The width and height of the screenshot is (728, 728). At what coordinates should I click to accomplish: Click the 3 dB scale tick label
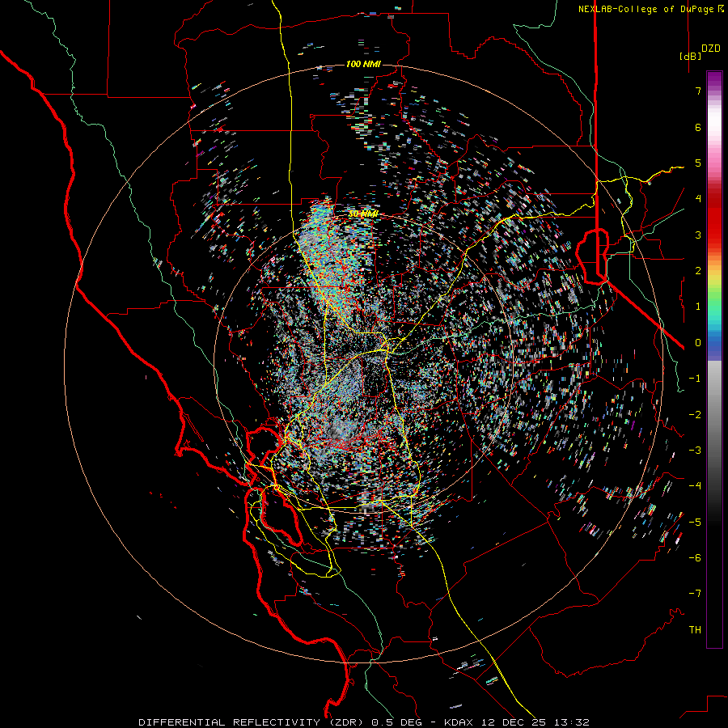pyautogui.click(x=698, y=235)
